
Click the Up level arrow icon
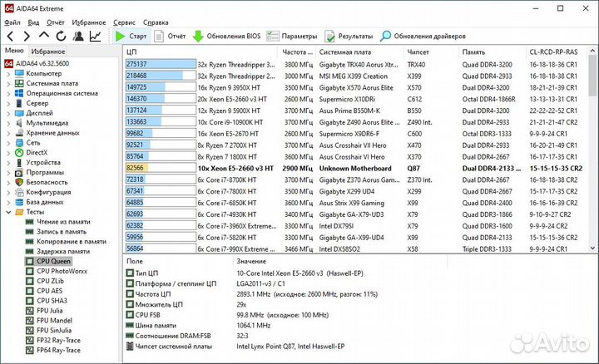(44, 36)
